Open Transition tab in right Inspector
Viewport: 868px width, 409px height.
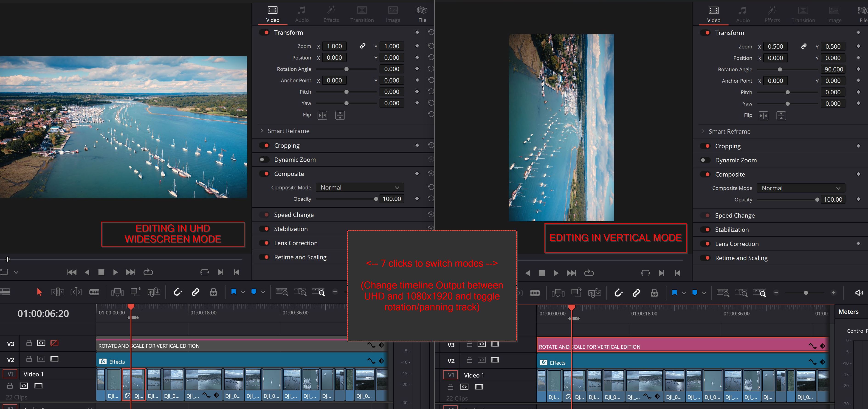tap(803, 15)
